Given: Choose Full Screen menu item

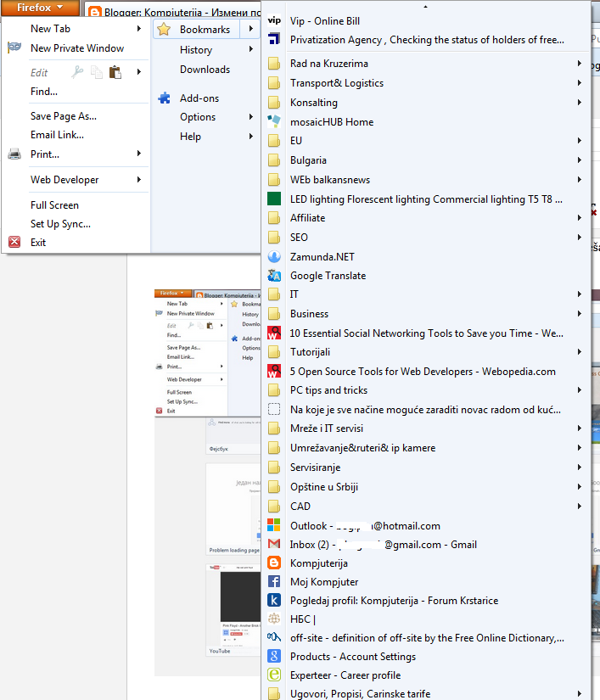Looking at the screenshot, I should coord(76,205).
